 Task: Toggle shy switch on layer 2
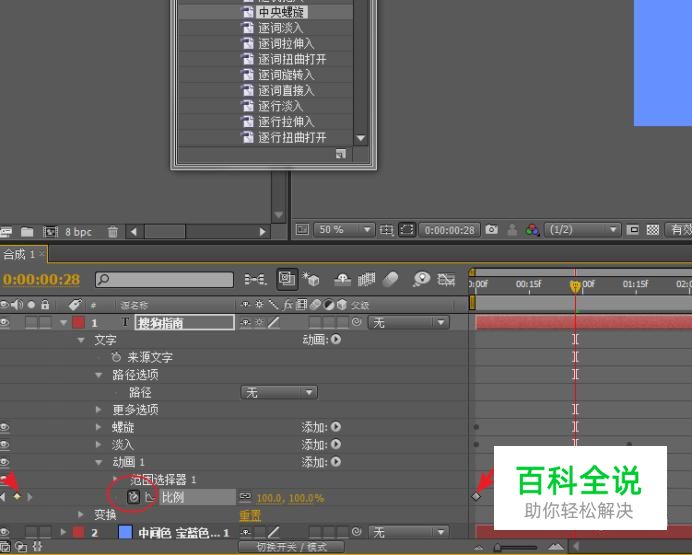tap(245, 532)
